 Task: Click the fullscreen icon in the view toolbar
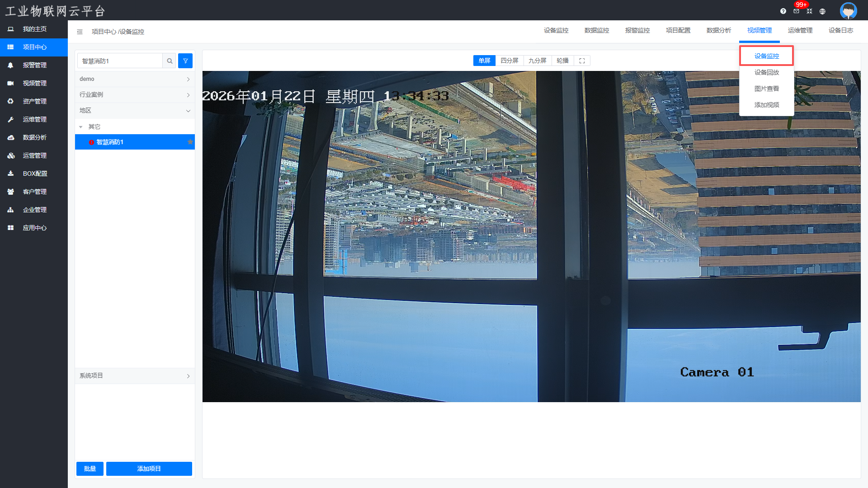[x=582, y=61]
